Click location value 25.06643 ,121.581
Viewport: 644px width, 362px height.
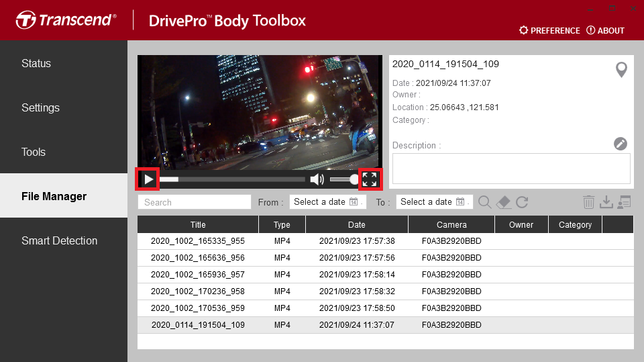[464, 107]
